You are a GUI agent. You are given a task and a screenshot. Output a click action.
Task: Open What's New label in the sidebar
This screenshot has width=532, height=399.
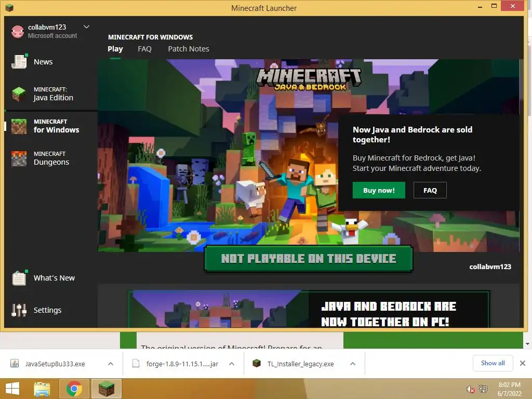(54, 278)
